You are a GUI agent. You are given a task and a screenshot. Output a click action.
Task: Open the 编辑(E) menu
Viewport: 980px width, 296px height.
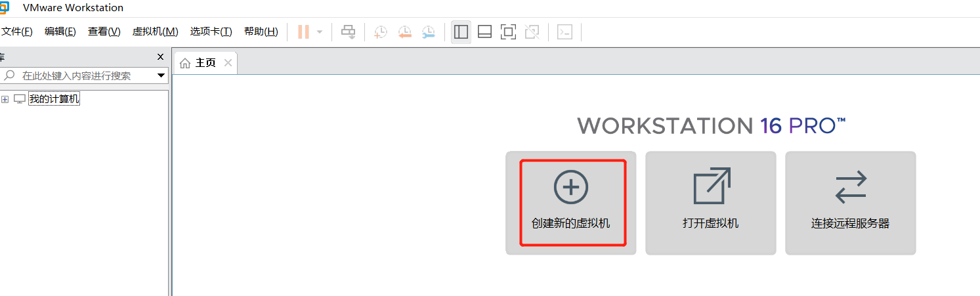(x=60, y=32)
